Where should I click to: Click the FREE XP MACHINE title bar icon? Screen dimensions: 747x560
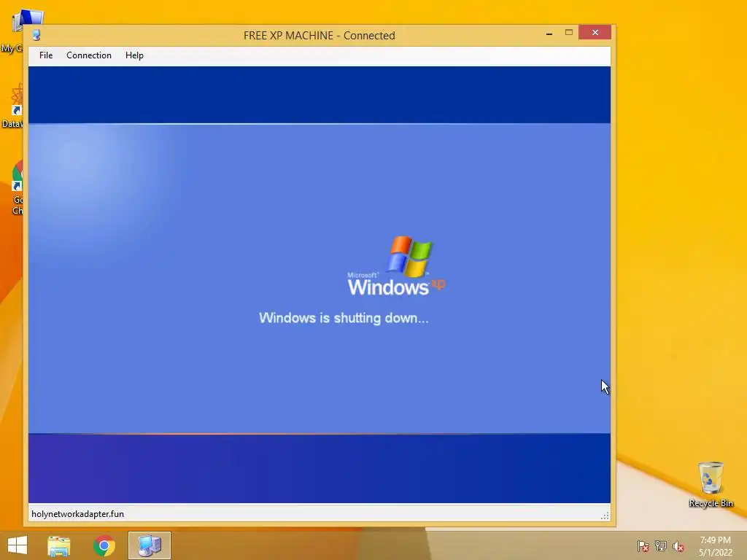(36, 35)
